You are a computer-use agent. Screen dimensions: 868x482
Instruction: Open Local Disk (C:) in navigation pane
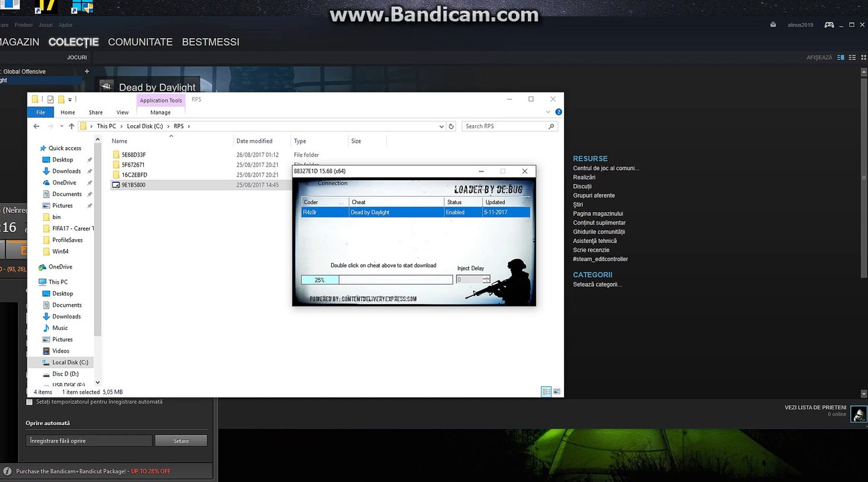[x=70, y=362]
